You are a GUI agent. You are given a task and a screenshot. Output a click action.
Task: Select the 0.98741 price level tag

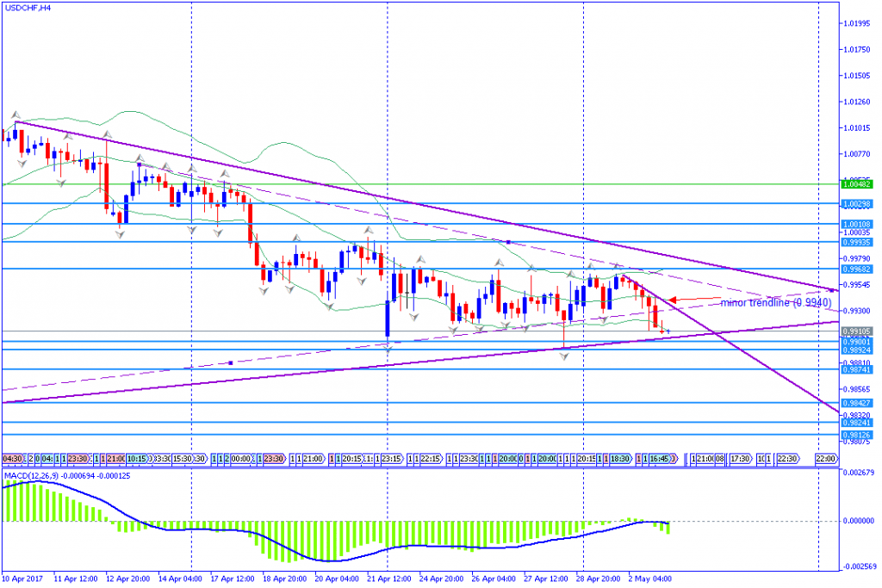click(x=857, y=369)
